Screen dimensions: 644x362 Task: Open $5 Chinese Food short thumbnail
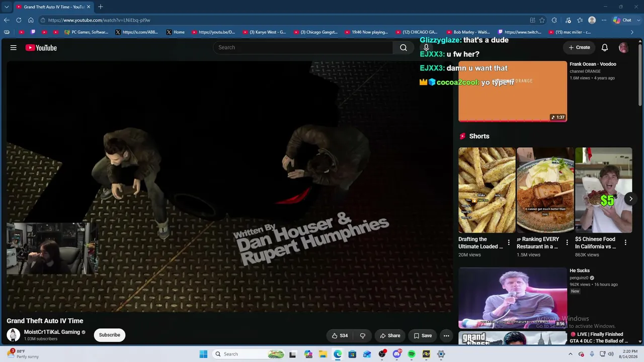pyautogui.click(x=603, y=190)
